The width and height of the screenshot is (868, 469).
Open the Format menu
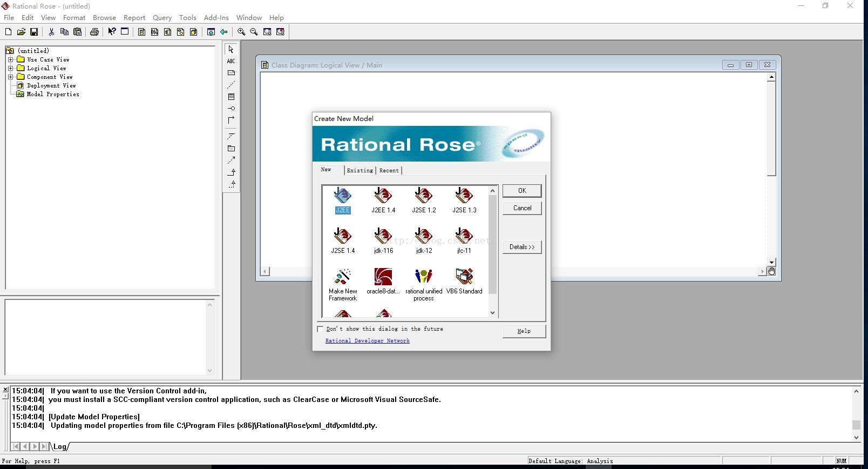(x=74, y=17)
